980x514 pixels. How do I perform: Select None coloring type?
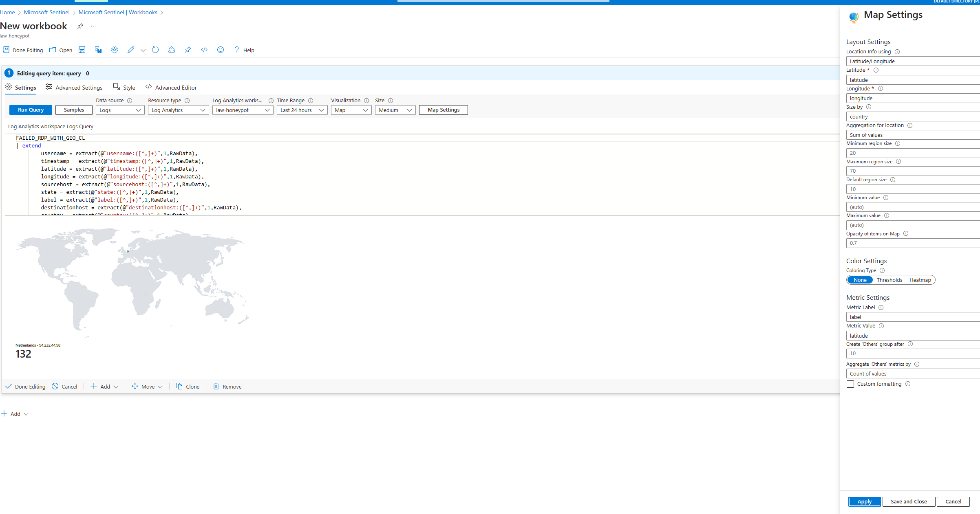[860, 280]
